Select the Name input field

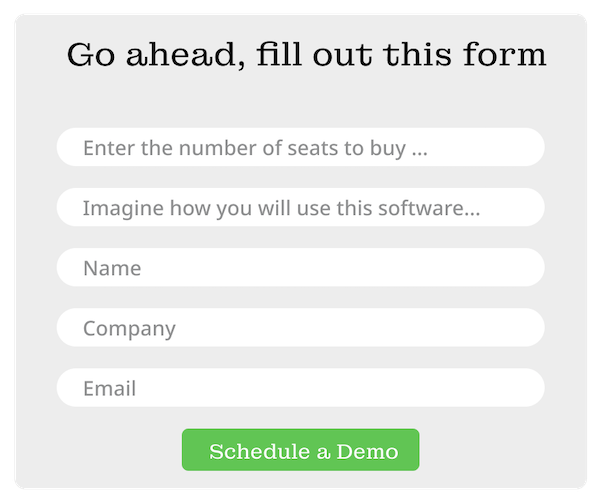point(300,268)
